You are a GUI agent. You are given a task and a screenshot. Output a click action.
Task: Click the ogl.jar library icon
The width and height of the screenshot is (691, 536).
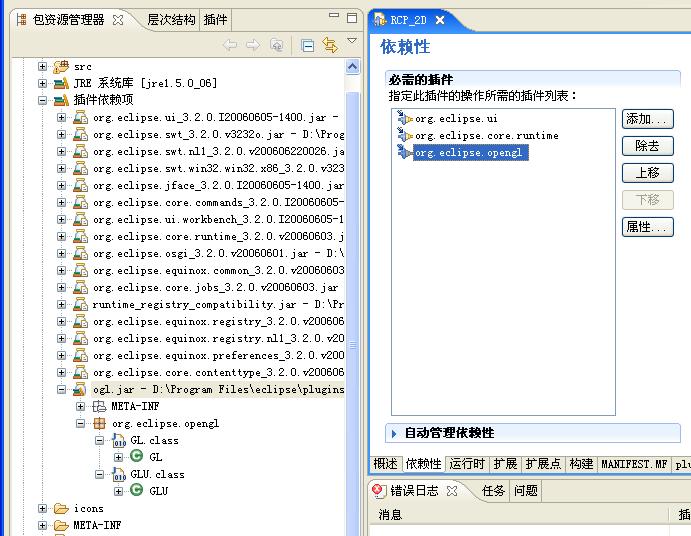coord(80,389)
